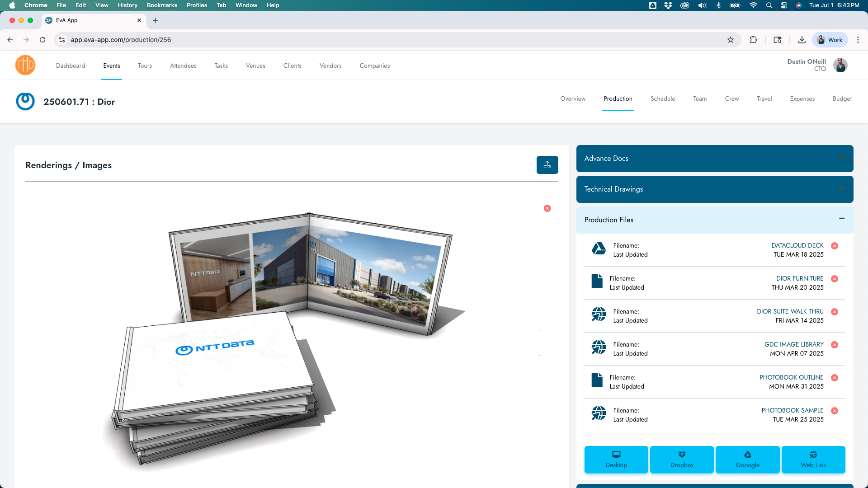The height and width of the screenshot is (488, 868).
Task: Open the Expenses tab
Action: (x=802, y=99)
